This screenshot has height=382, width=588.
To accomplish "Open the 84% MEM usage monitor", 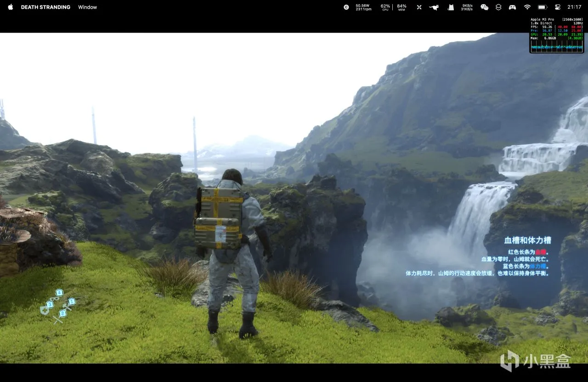I will click(x=401, y=7).
